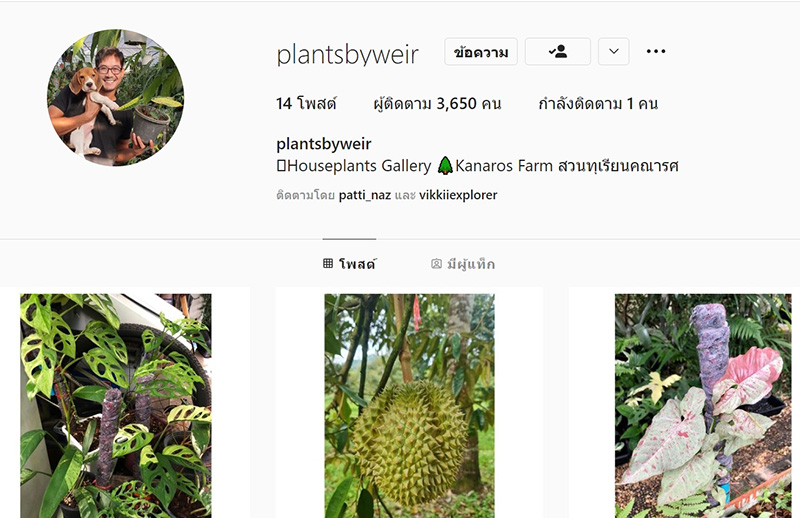
Task: Open the กำลังติดตาม 1 following list
Action: click(x=598, y=104)
